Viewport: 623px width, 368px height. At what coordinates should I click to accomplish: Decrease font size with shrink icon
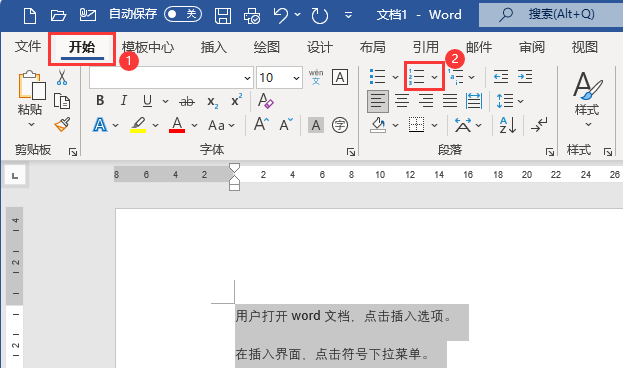tap(286, 124)
